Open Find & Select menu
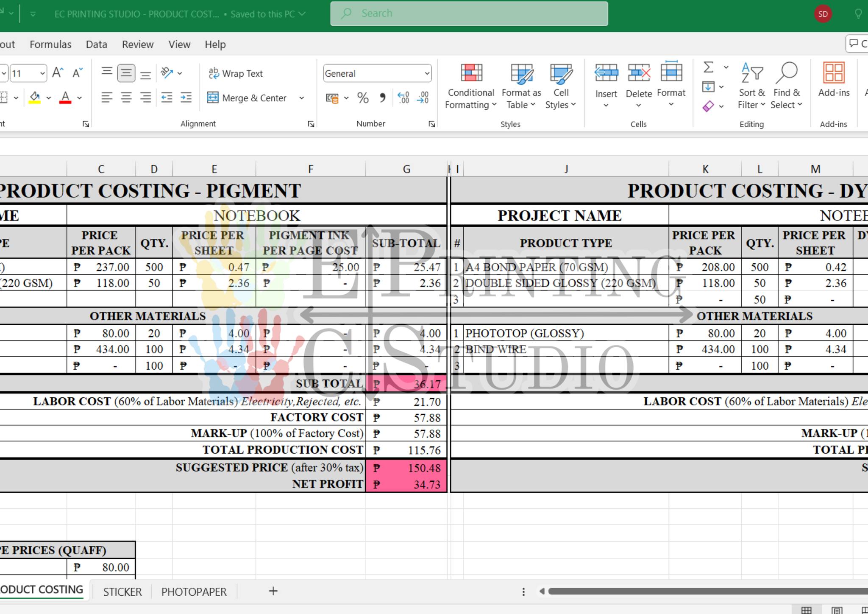Image resolution: width=868 pixels, height=614 pixels. (x=787, y=86)
